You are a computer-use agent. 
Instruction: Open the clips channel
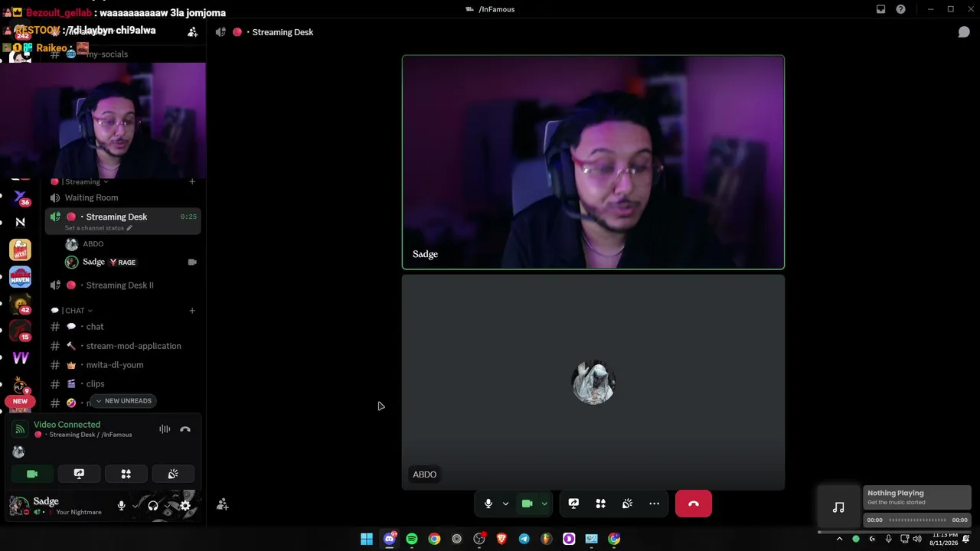[x=123, y=384]
